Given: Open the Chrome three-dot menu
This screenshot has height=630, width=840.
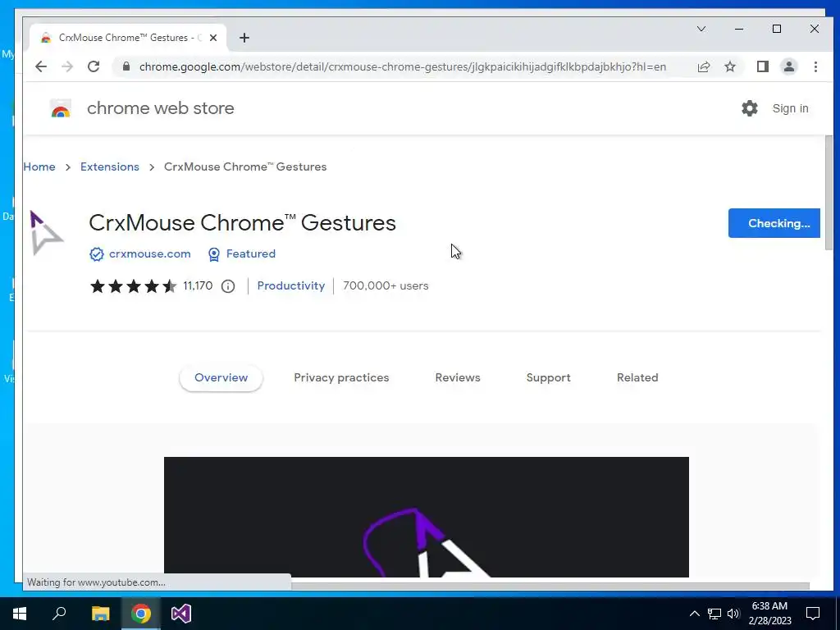Looking at the screenshot, I should 815,66.
